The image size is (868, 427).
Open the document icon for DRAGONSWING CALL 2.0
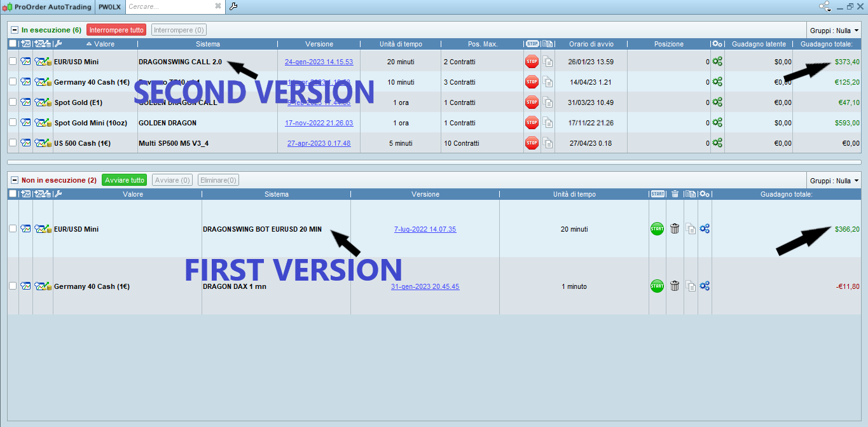(548, 62)
